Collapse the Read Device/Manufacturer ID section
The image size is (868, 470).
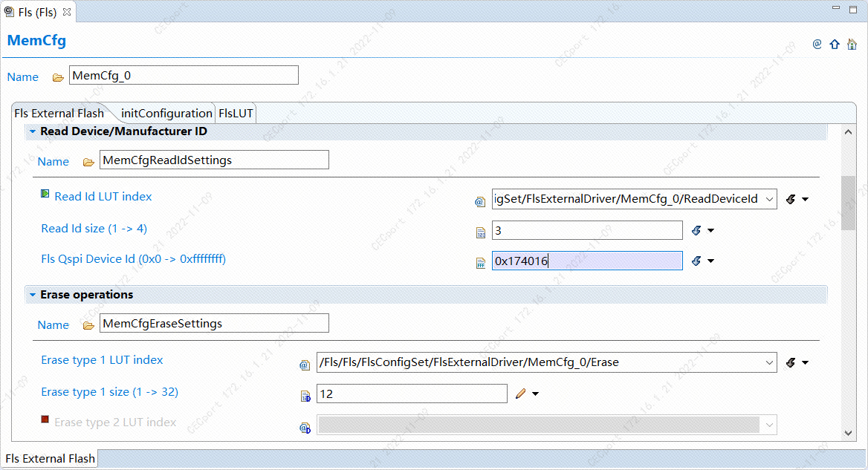coord(33,131)
